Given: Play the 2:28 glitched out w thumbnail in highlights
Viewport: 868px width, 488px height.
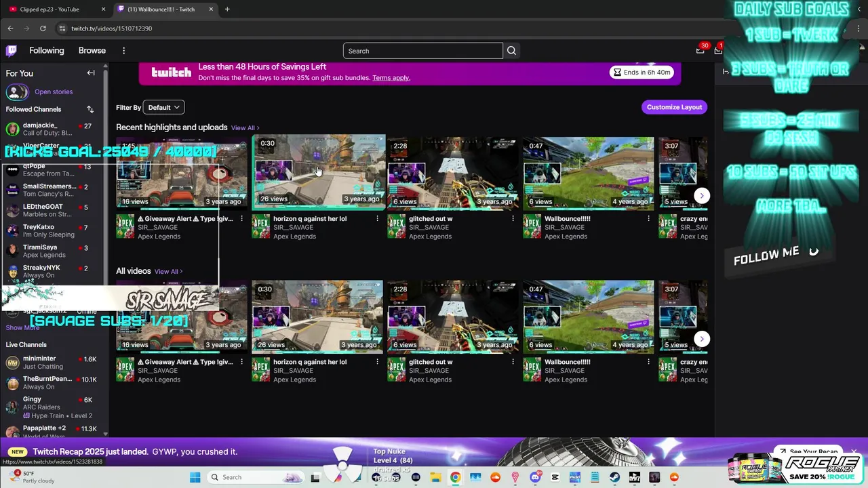Looking at the screenshot, I should click(453, 173).
